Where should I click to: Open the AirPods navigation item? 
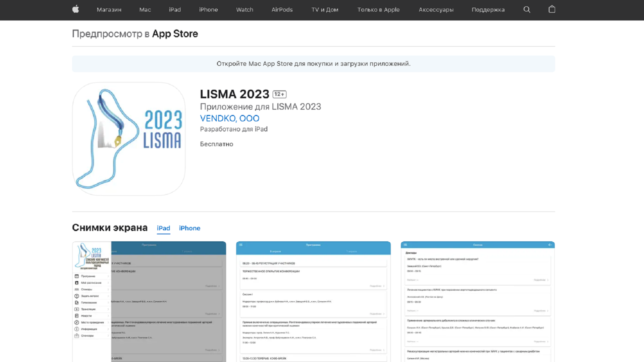(282, 10)
